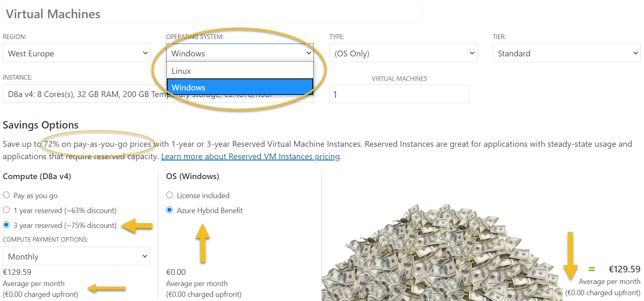644x301 pixels.
Task: Click the €0.00 OS cost value
Action: (x=176, y=272)
